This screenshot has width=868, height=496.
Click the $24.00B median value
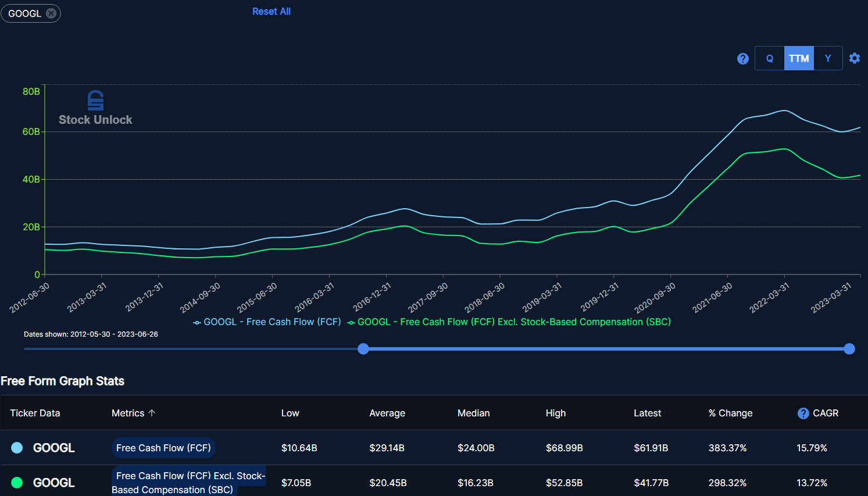click(476, 448)
